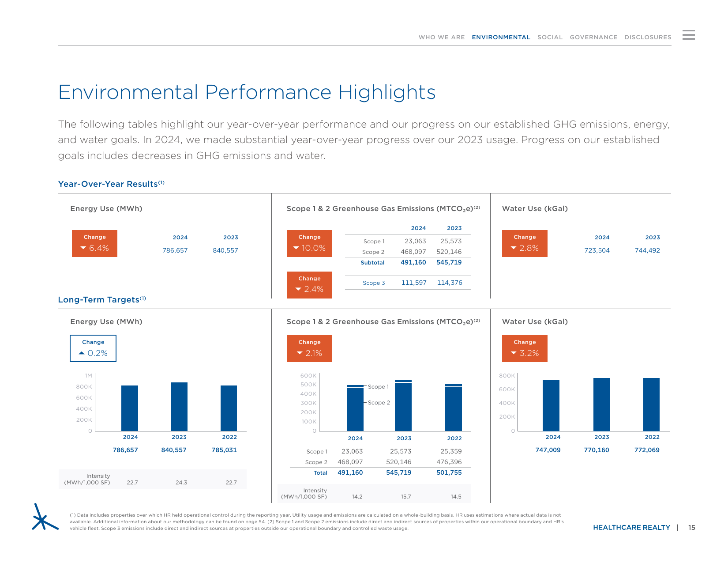Click the 2023 long-term energy bar
Screen dimensions: 728x563
coord(179,407)
